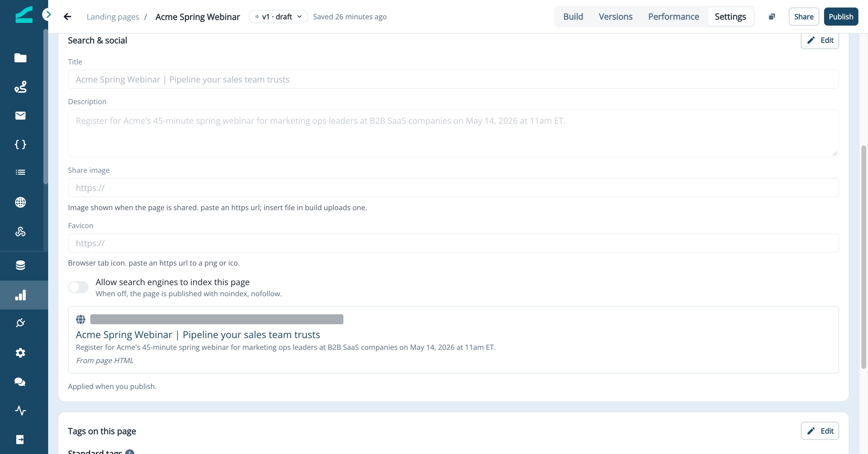Click the log out icon in sidebar

pyautogui.click(x=20, y=440)
